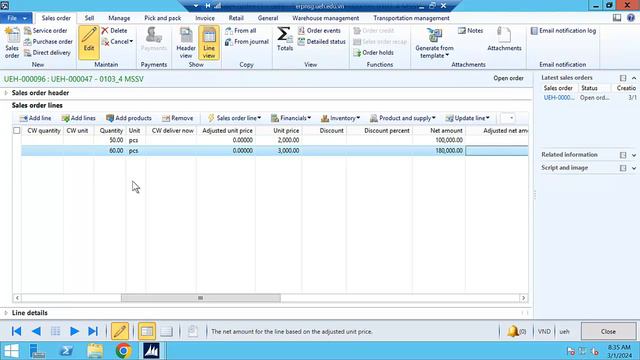Switch to Manage tab
The height and width of the screenshot is (360, 640).
pos(119,18)
